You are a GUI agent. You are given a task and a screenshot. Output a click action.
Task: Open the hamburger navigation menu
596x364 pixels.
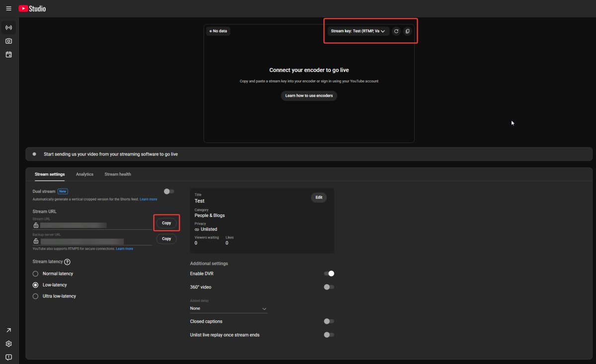pos(8,8)
